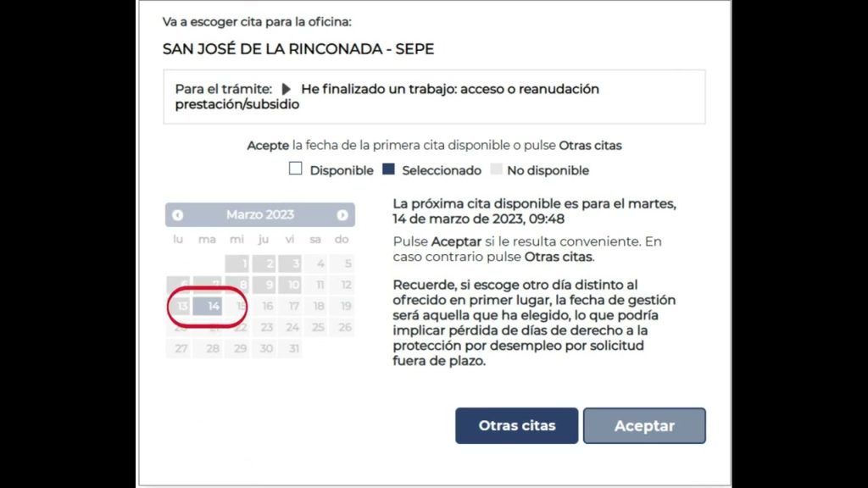Screen dimensions: 868x488
Task: Click the gray No disponible legend square
Action: [496, 169]
